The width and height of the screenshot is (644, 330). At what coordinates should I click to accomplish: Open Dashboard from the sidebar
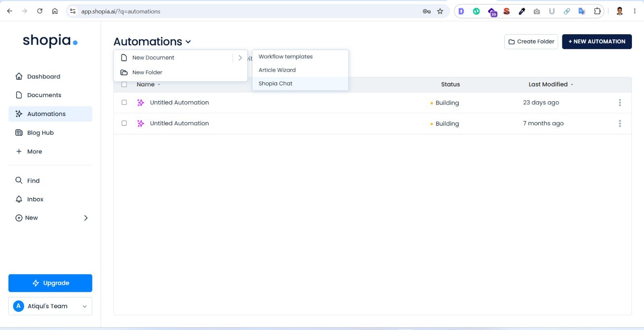50,77
